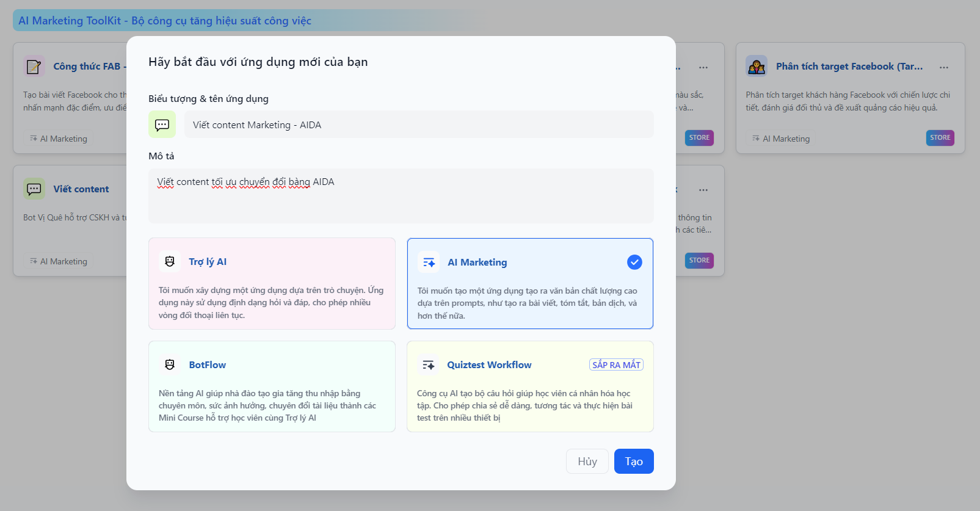The width and height of the screenshot is (980, 511).
Task: Open the AI Marketing tag on Công thức FAB
Action: [59, 139]
